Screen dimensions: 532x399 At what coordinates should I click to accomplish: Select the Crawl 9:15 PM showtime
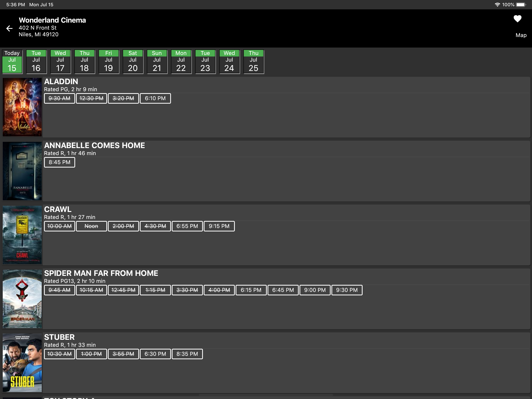[x=219, y=226]
